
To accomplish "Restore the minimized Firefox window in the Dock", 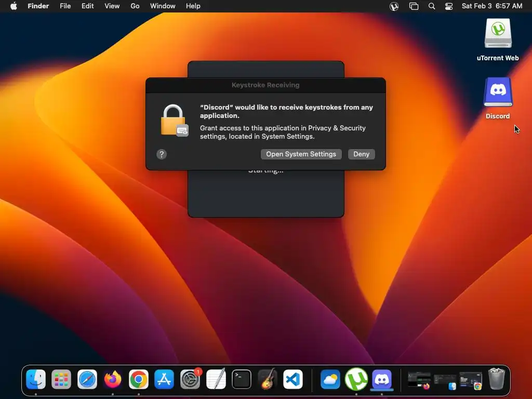I will pyautogui.click(x=419, y=380).
